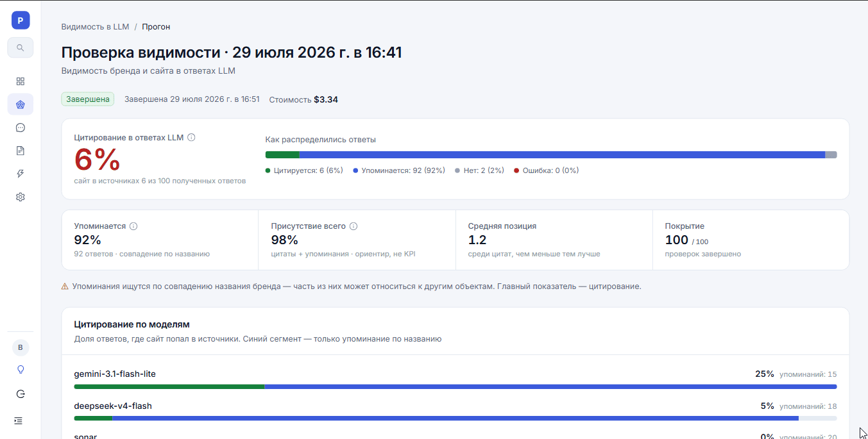The width and height of the screenshot is (868, 439).
Task: Click info icon next to Цитирование в ответах LLM
Action: [x=191, y=137]
